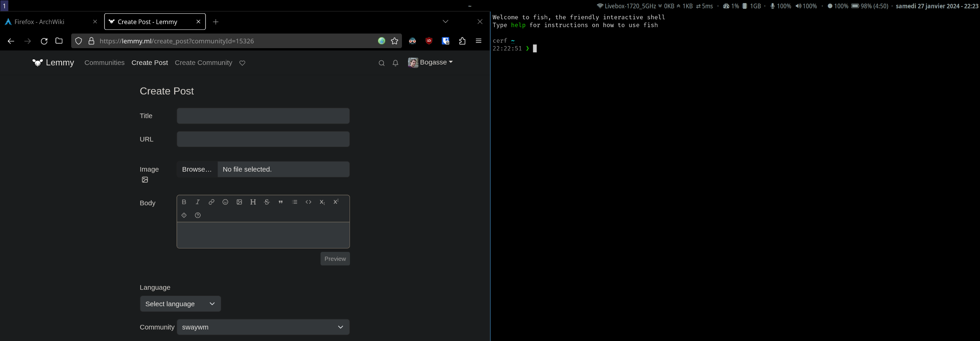The width and height of the screenshot is (980, 341).
Task: Click the masked face extension icon
Action: (412, 41)
